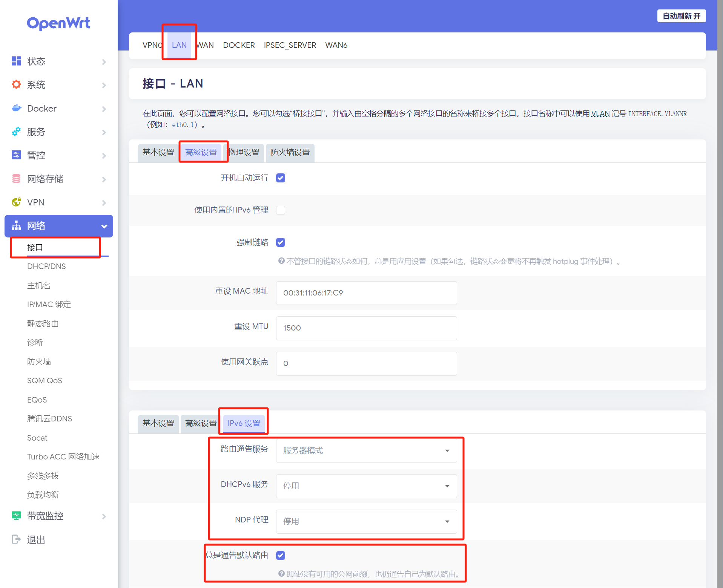This screenshot has width=723, height=588.
Task: Open the 路由通告服务 dropdown
Action: pyautogui.click(x=366, y=451)
